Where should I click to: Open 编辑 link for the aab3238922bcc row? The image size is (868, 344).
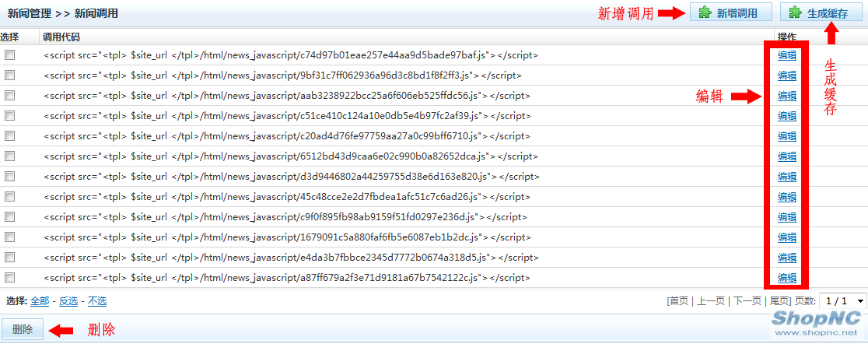tap(786, 95)
